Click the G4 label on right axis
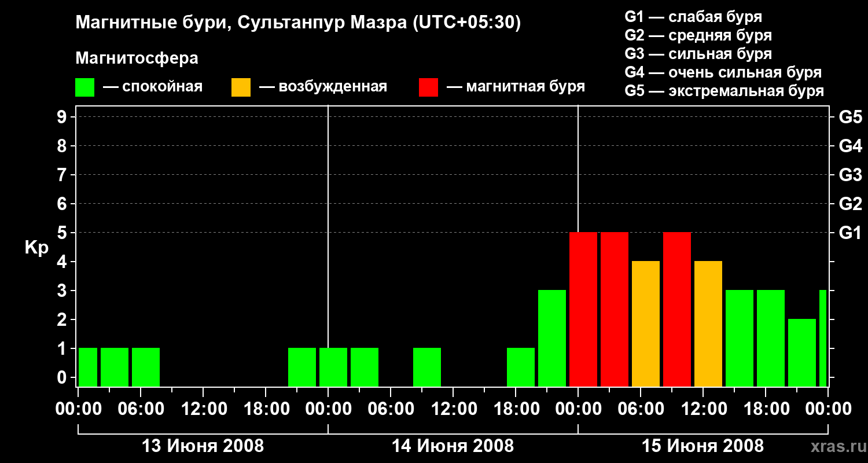868x463 pixels. [x=851, y=146]
